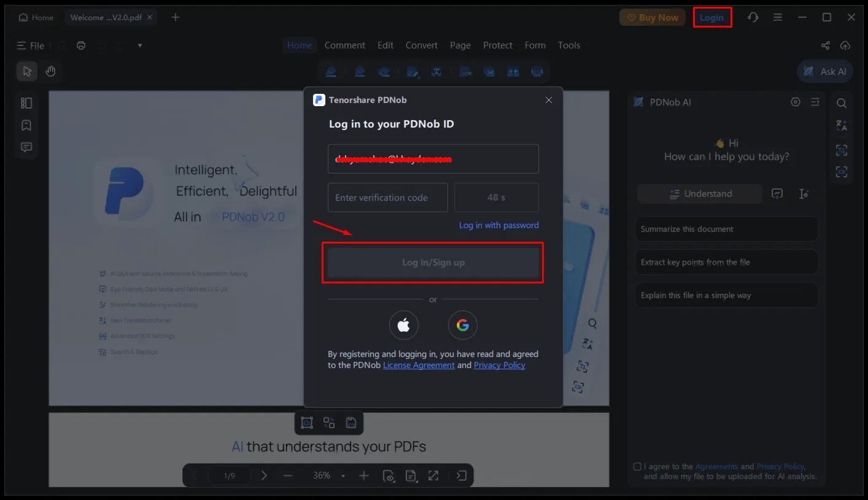Sign in with Apple

click(404, 325)
